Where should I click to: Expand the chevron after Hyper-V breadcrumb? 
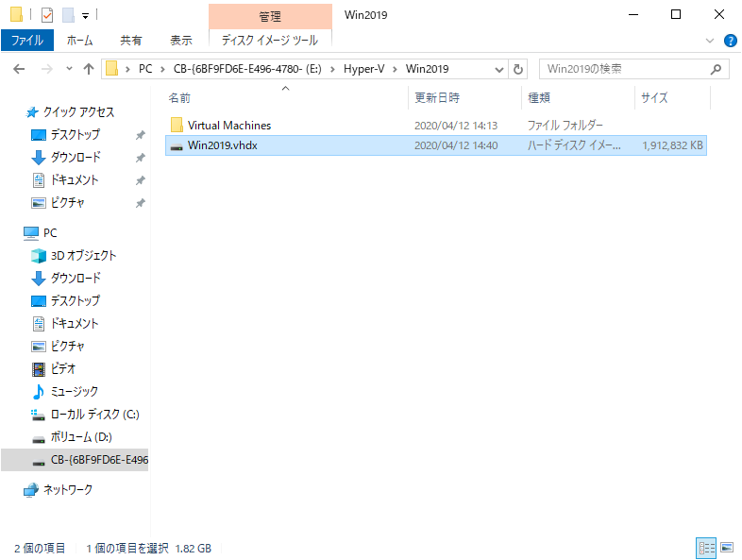pos(395,69)
